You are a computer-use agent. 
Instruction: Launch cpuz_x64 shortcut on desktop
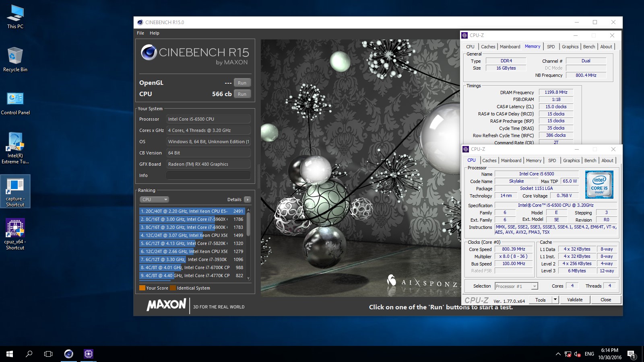pyautogui.click(x=15, y=234)
